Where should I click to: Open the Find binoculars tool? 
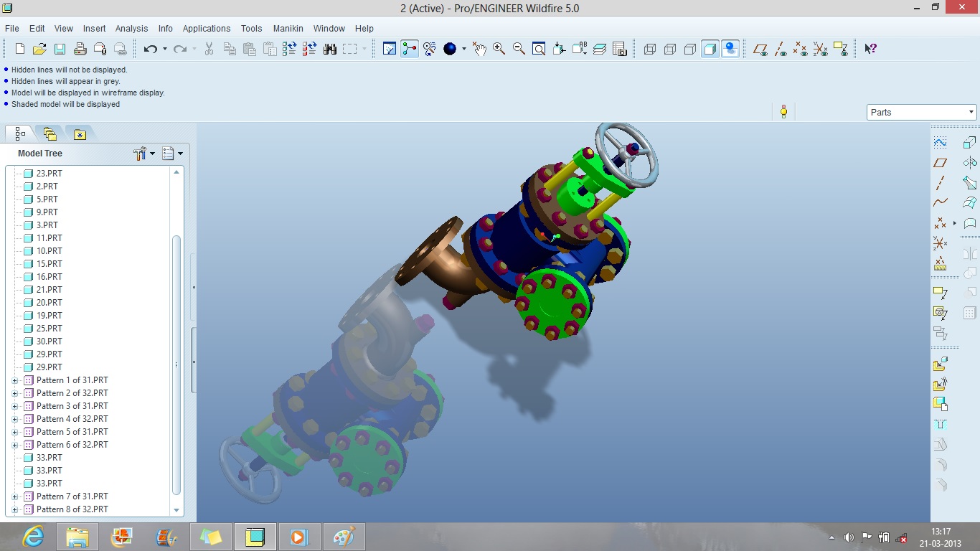(330, 49)
